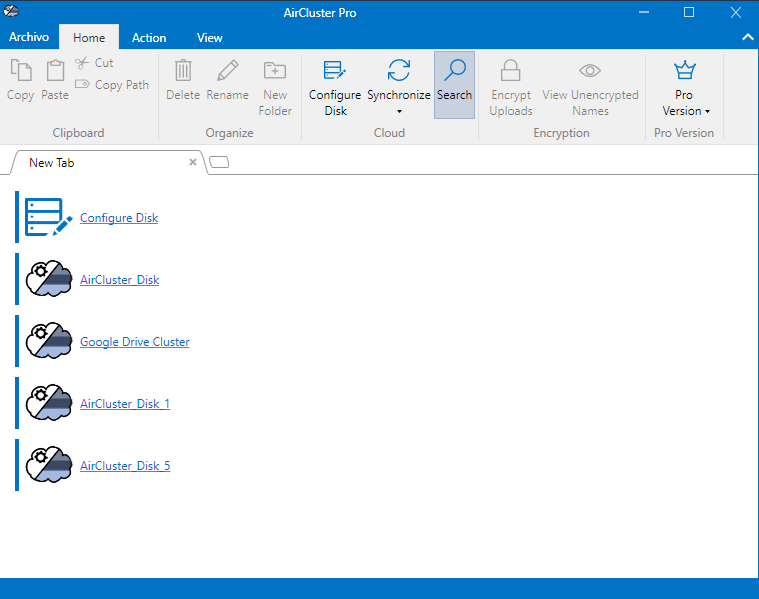Click the Rename pencil icon

pyautogui.click(x=227, y=71)
